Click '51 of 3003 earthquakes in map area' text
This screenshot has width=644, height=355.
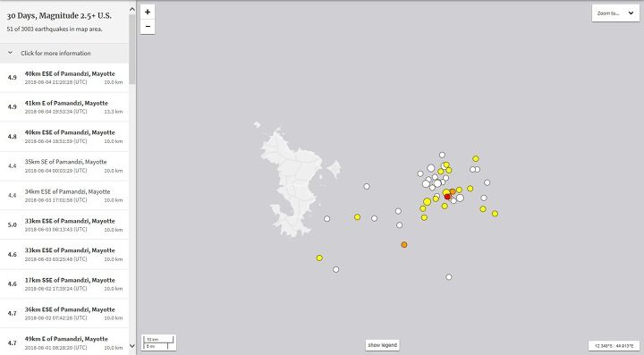click(55, 30)
